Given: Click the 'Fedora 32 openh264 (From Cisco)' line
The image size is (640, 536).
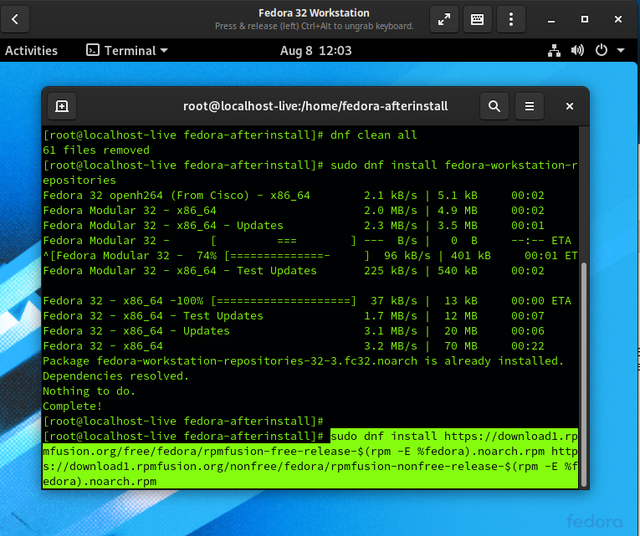Looking at the screenshot, I should coord(293,196).
